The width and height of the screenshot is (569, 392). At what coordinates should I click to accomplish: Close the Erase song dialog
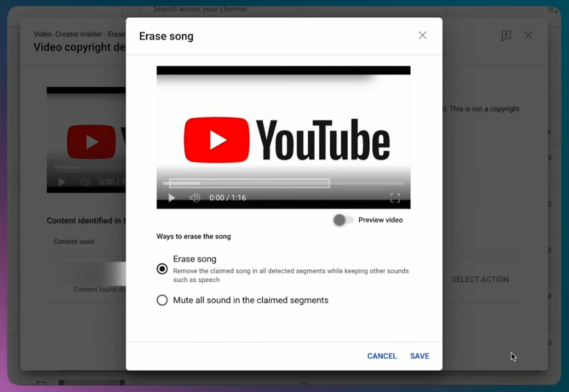[x=423, y=36]
